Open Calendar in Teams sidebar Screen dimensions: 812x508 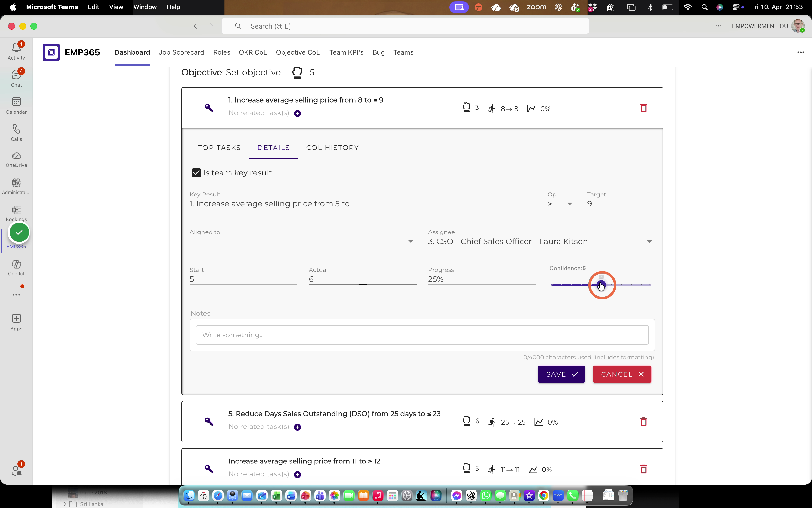[x=16, y=105]
